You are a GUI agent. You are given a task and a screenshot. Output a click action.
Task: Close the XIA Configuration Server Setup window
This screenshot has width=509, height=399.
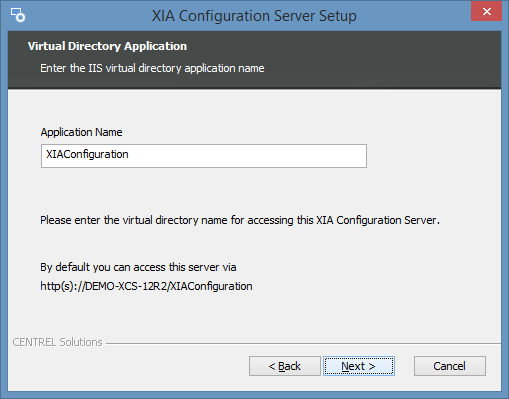(x=486, y=12)
